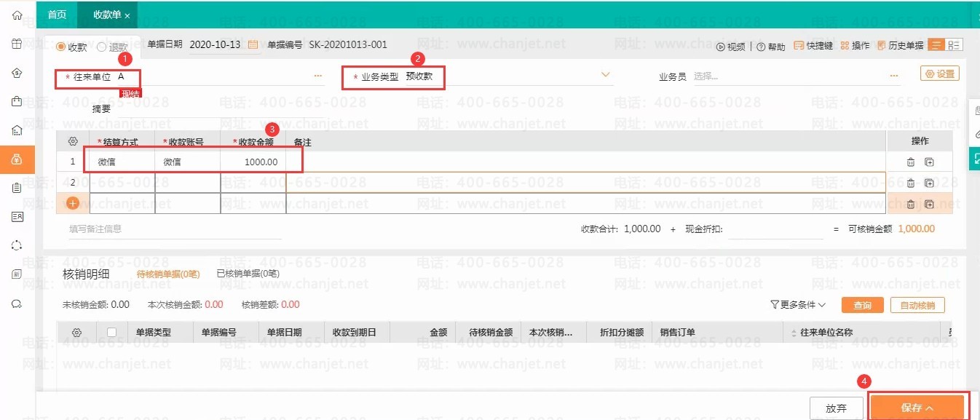Image resolution: width=980 pixels, height=420 pixels.
Task: Switch to the orange list layout view
Action: (936, 45)
